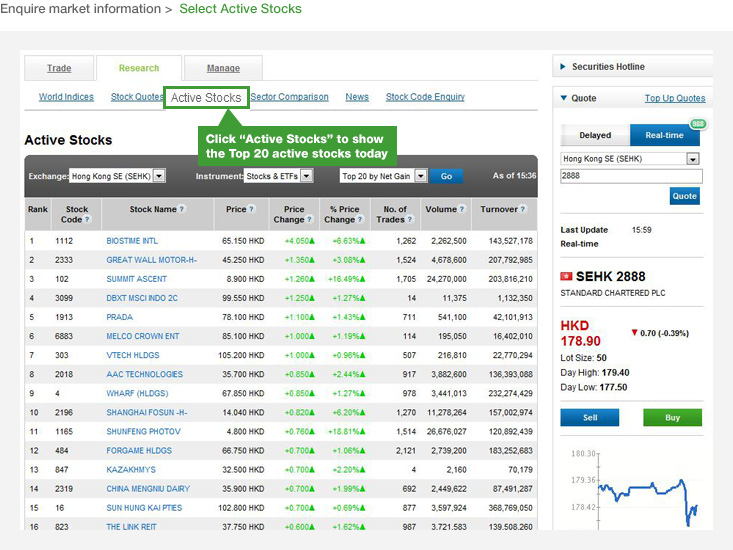Click turnover value 207,792,985
The height and width of the screenshot is (550, 733).
point(510,260)
